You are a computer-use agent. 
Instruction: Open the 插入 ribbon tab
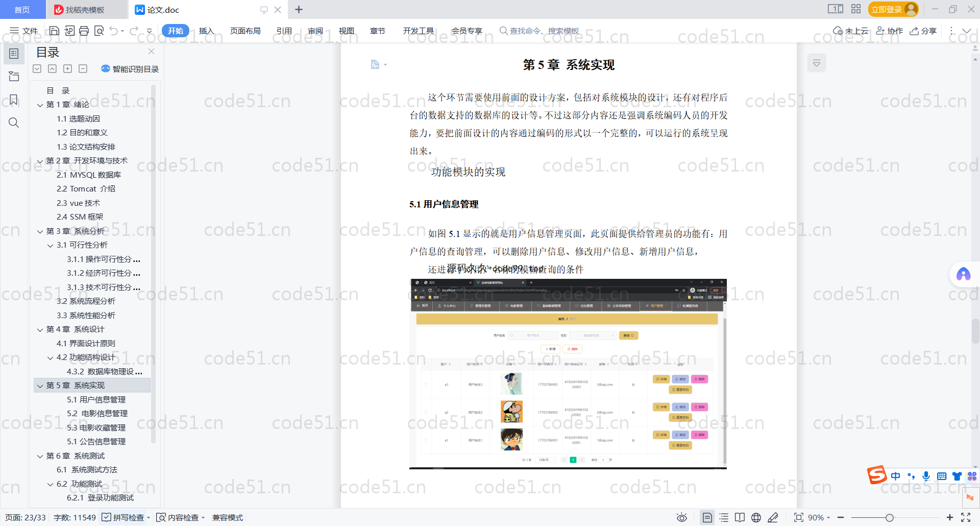pos(206,31)
